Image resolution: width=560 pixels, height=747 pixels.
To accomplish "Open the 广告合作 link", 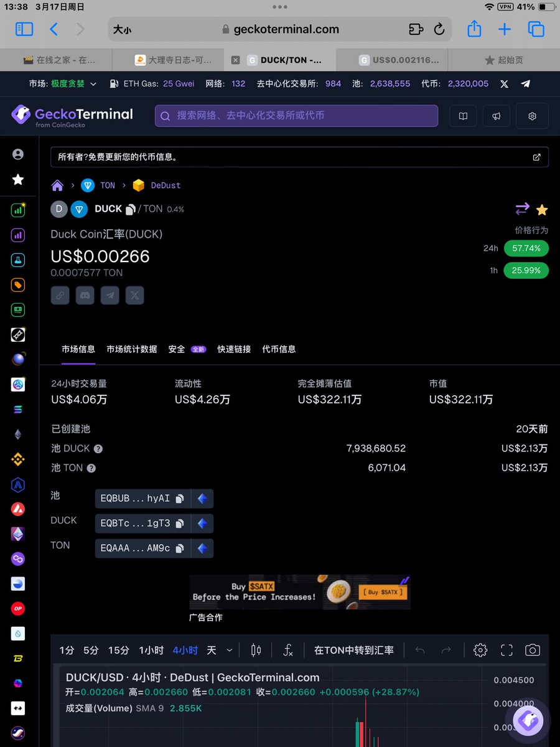I will pyautogui.click(x=206, y=618).
